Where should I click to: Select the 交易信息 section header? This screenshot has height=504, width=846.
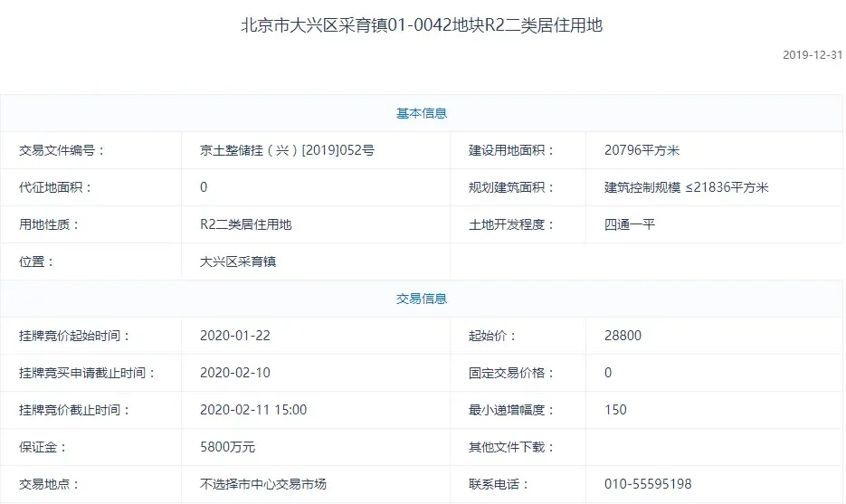[422, 299]
